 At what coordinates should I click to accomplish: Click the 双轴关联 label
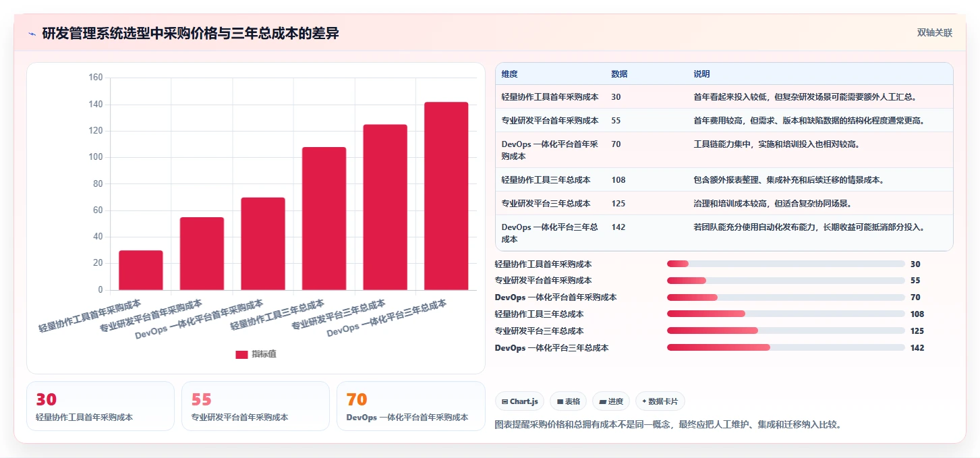click(934, 32)
